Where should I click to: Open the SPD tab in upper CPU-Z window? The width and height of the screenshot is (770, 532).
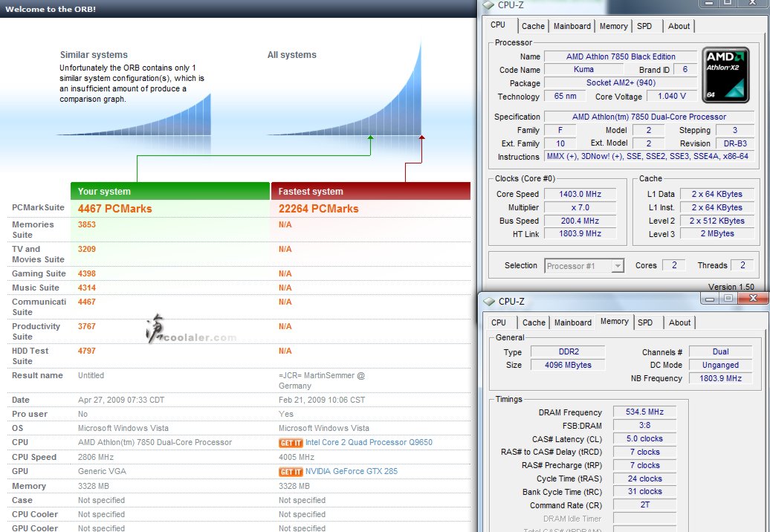[x=644, y=26]
